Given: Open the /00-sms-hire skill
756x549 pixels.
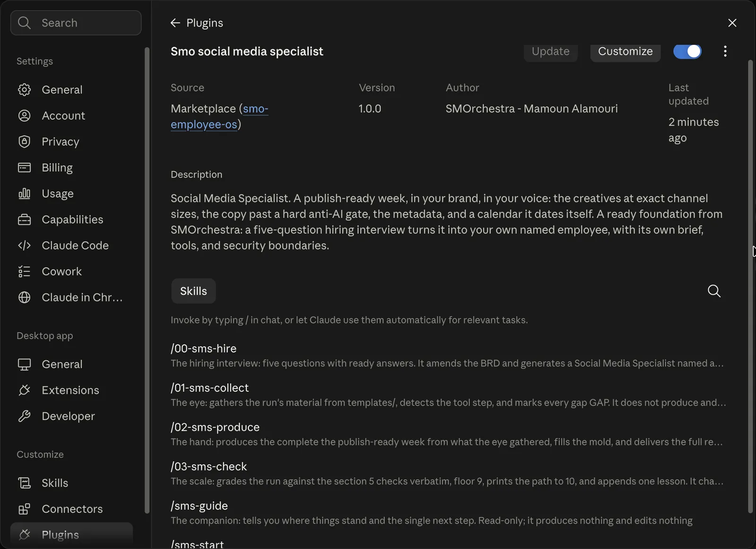Looking at the screenshot, I should click(x=447, y=355).
